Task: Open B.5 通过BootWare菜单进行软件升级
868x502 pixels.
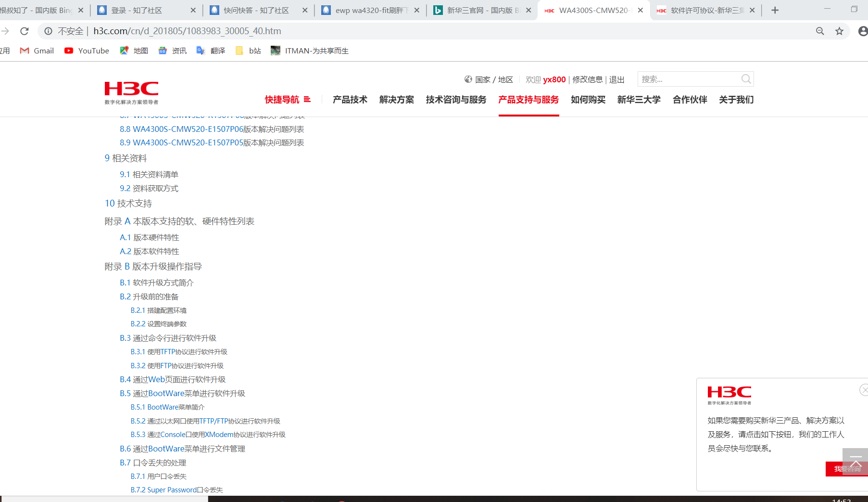Action: coord(182,393)
